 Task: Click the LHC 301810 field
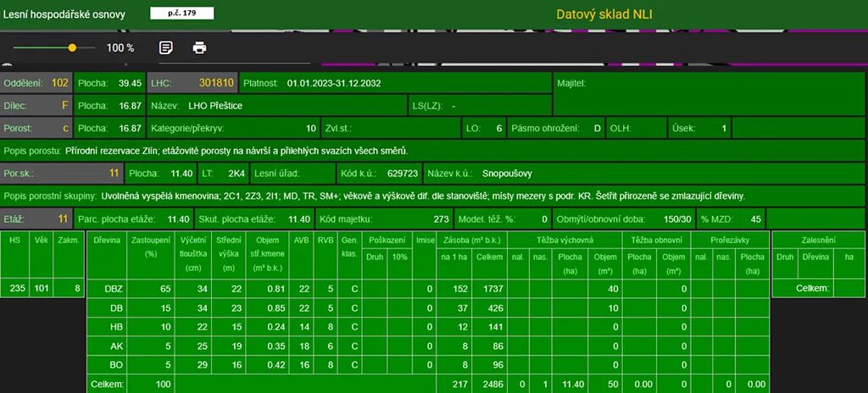[x=192, y=83]
